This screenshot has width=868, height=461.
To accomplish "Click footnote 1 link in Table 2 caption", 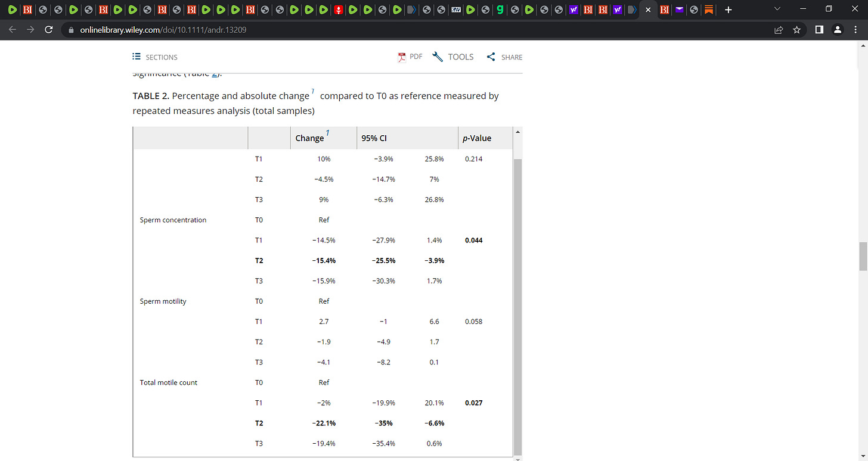I will tap(314, 92).
